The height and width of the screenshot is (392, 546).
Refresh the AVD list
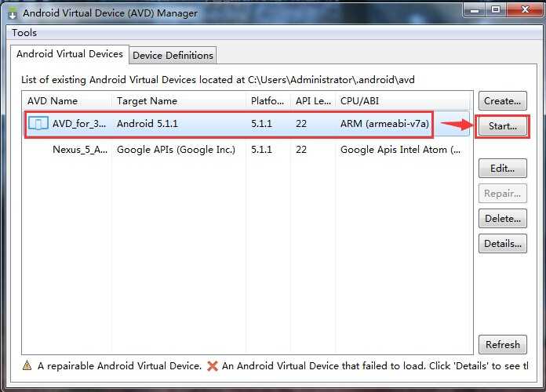(502, 345)
